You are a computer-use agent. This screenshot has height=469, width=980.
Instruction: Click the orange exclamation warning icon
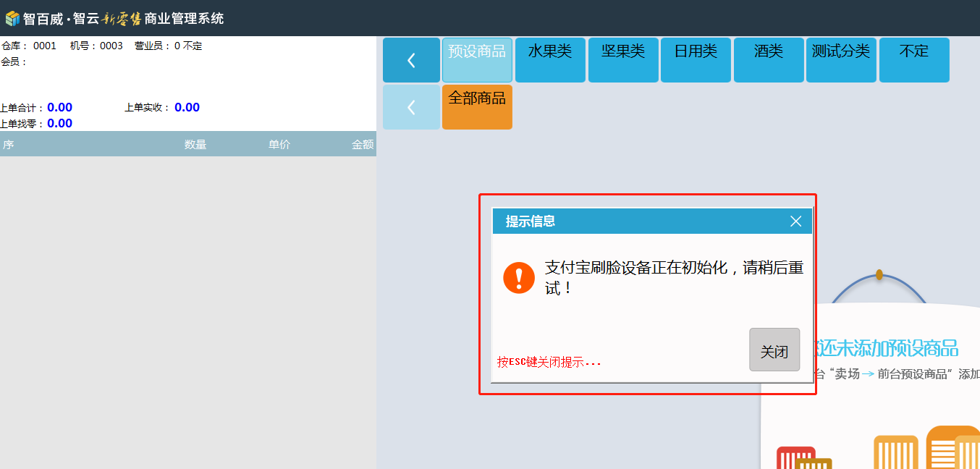point(519,278)
